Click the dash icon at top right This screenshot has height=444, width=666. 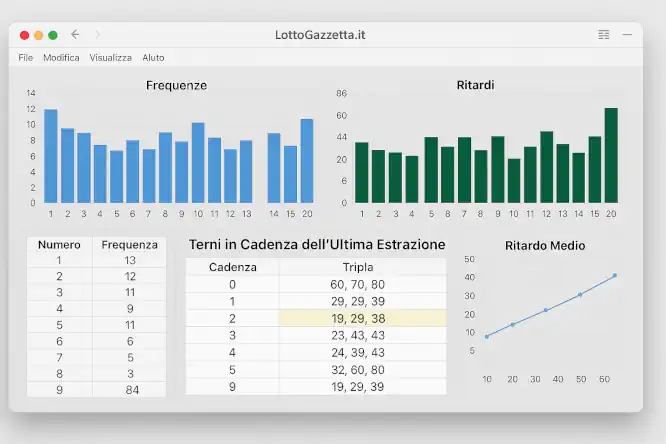click(627, 34)
